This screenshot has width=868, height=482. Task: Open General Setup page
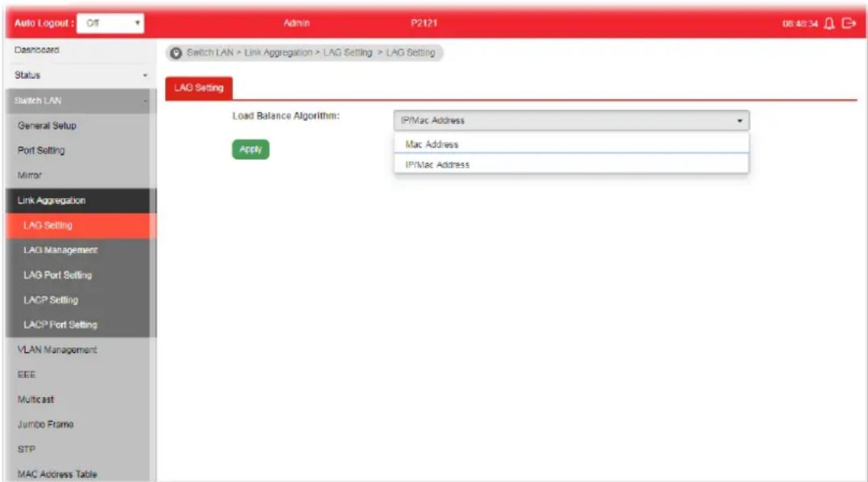coord(81,125)
